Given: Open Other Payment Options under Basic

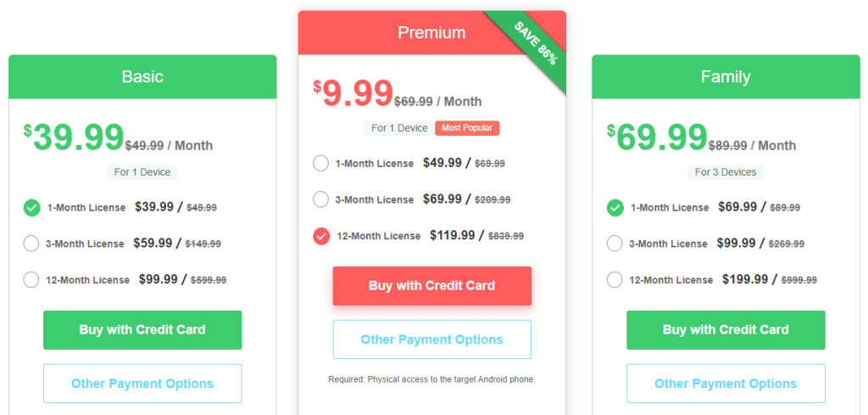Looking at the screenshot, I should click(x=142, y=384).
